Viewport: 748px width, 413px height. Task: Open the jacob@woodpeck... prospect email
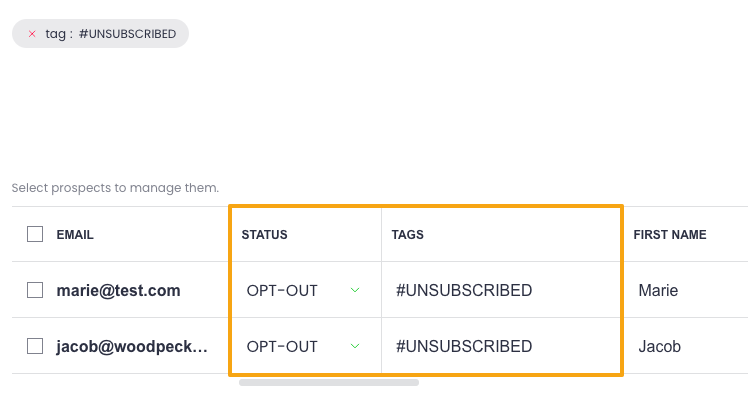coord(132,347)
